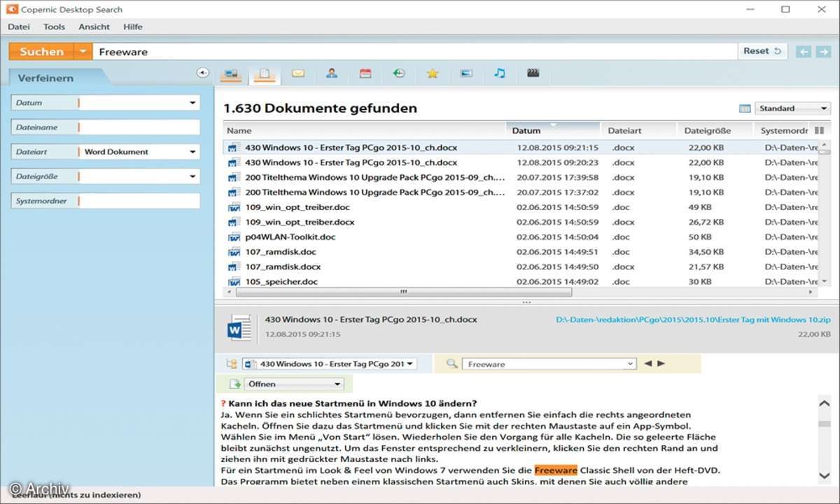Screen dimensions: 840x504
Task: Click the main search field containing Freeware
Action: coord(414,52)
